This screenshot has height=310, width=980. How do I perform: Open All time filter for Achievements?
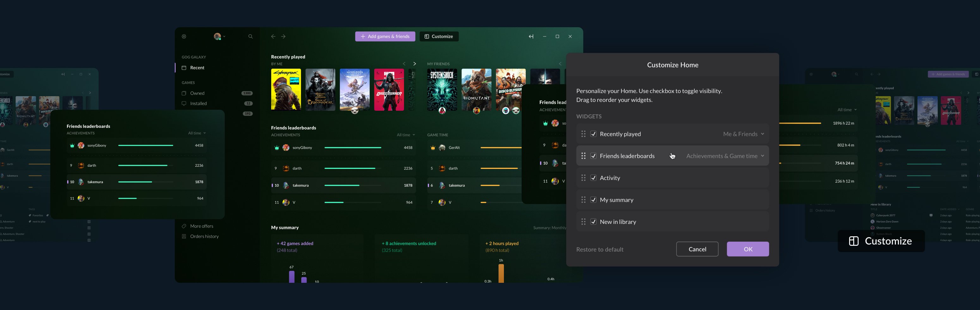point(406,135)
